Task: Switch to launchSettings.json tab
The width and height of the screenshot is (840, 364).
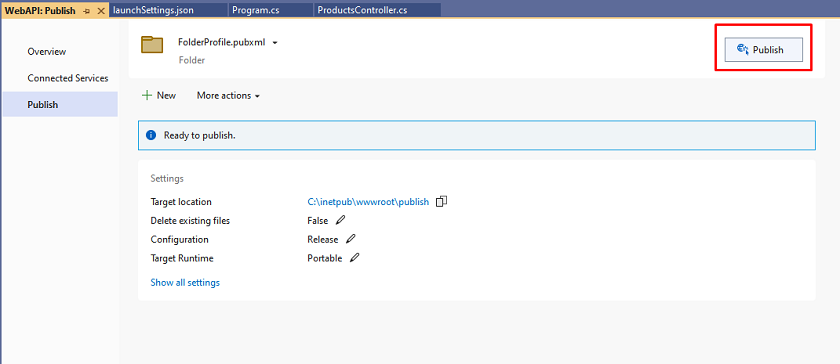Action: click(x=154, y=10)
